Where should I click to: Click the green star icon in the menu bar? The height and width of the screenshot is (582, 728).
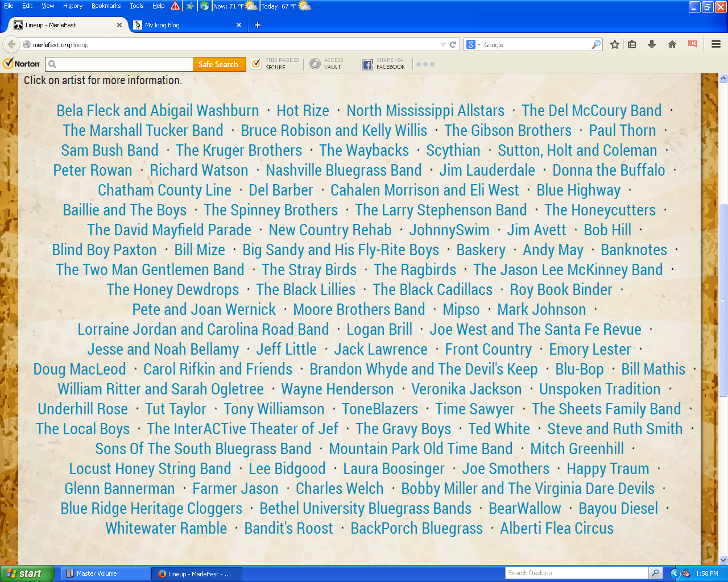pyautogui.click(x=190, y=6)
